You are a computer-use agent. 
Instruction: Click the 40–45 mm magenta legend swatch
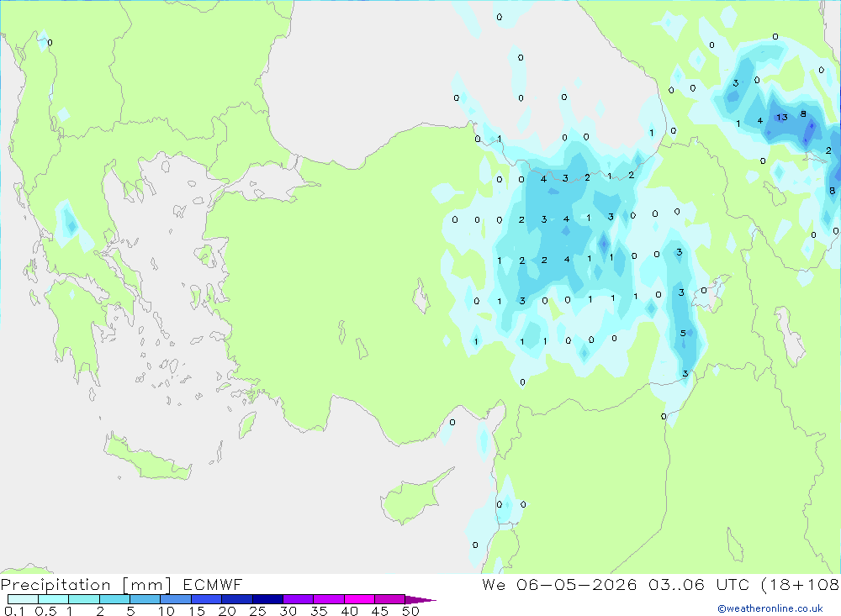tap(359, 599)
